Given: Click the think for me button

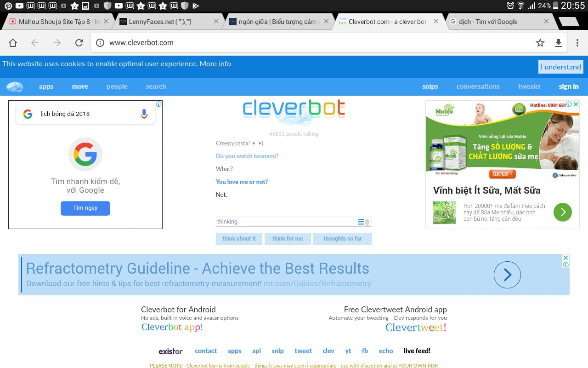Looking at the screenshot, I should click(288, 239).
